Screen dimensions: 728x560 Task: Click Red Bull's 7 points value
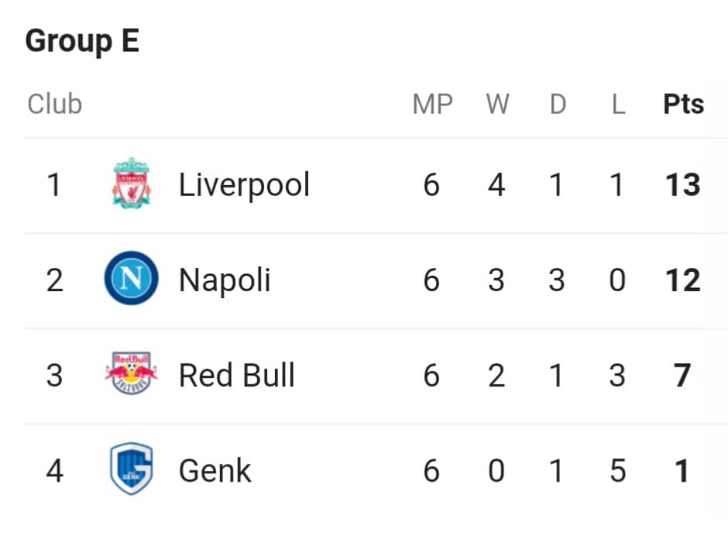point(682,375)
